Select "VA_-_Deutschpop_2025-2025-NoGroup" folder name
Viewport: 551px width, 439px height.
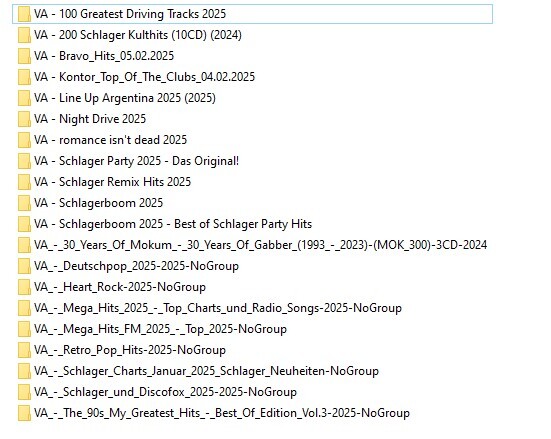tap(136, 266)
